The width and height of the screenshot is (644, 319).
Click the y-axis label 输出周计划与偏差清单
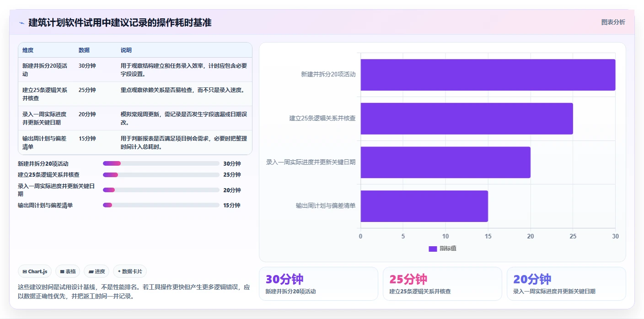325,206
